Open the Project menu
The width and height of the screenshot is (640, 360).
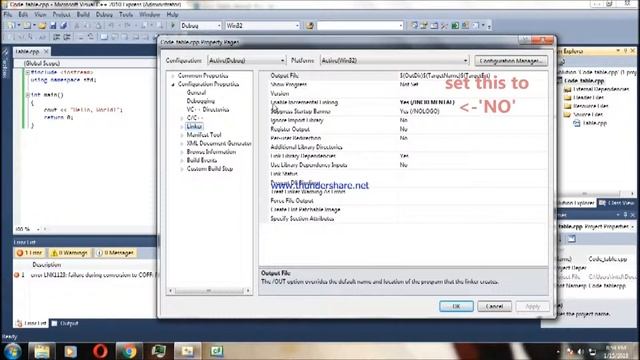pos(62,14)
